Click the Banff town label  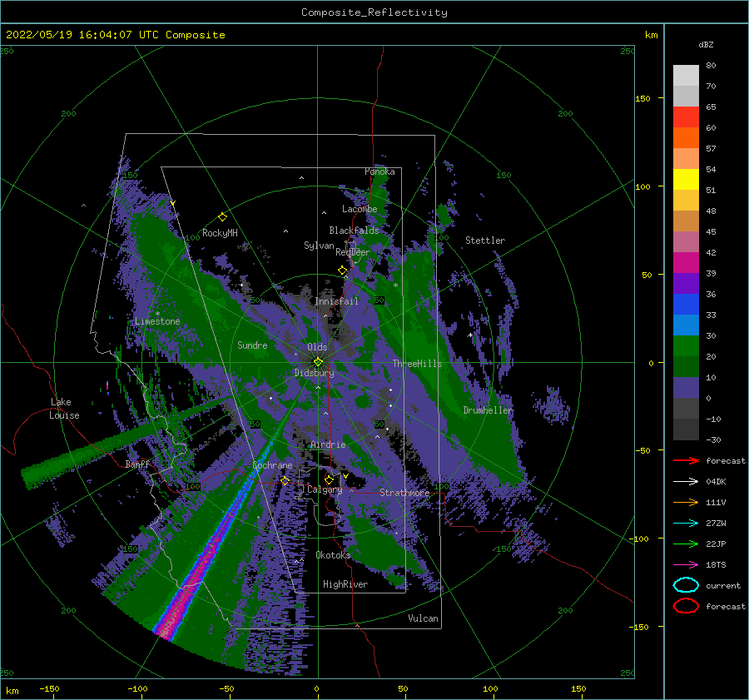point(137,464)
